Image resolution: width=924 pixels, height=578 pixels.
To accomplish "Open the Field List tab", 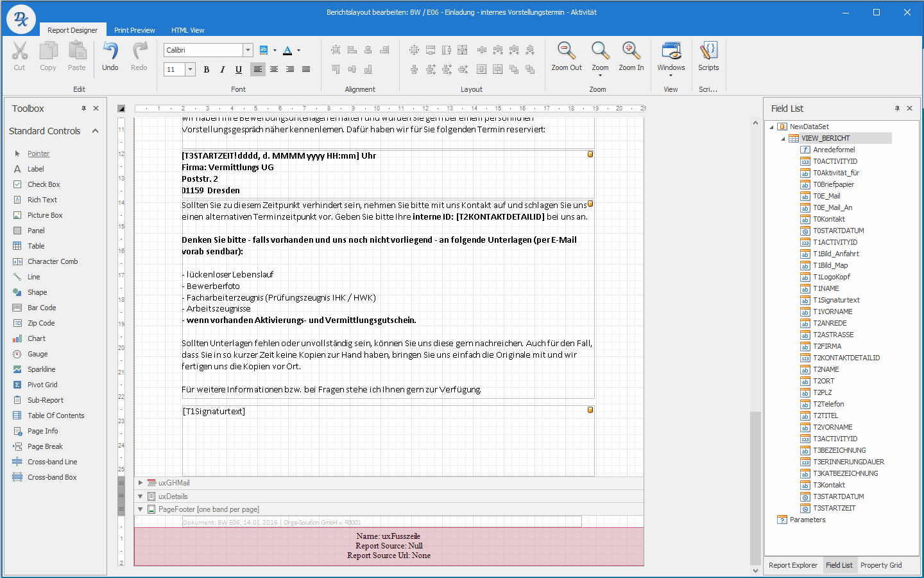I will point(839,565).
